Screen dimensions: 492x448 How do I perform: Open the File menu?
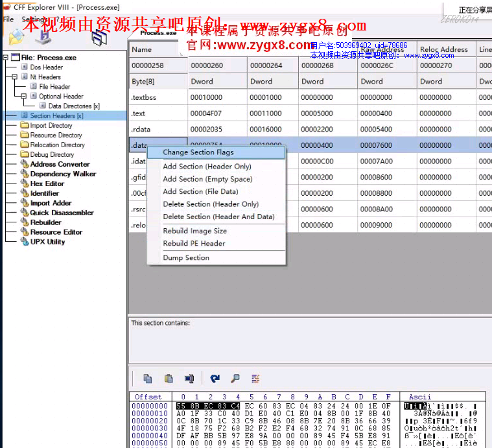[8, 19]
